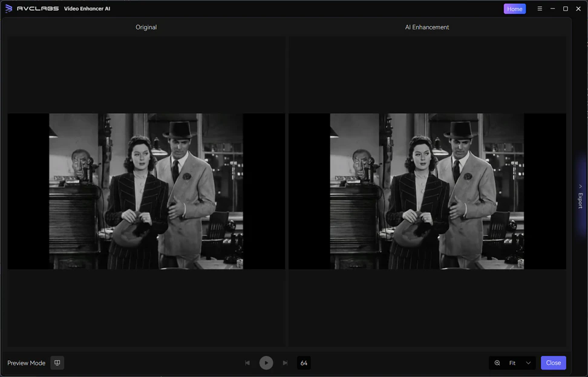Select the Original label
This screenshot has width=588, height=377.
tap(146, 27)
